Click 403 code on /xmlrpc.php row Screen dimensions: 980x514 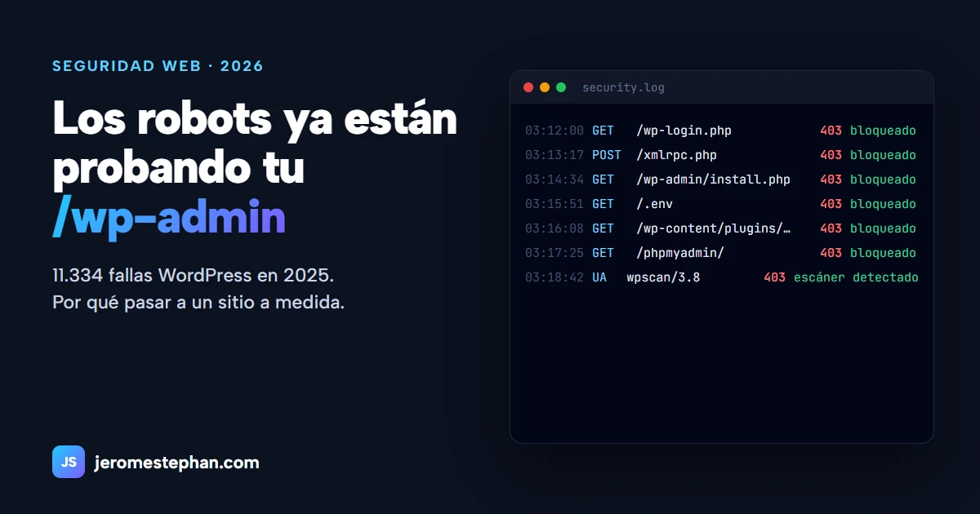[831, 155]
